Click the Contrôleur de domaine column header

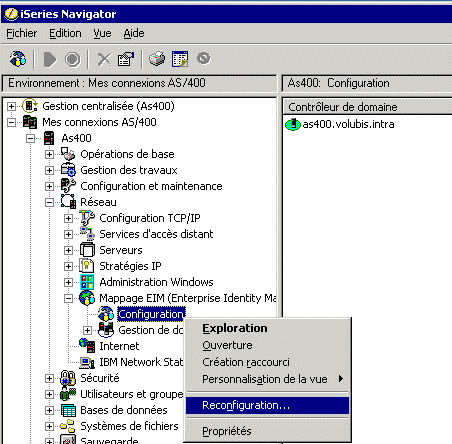point(368,107)
